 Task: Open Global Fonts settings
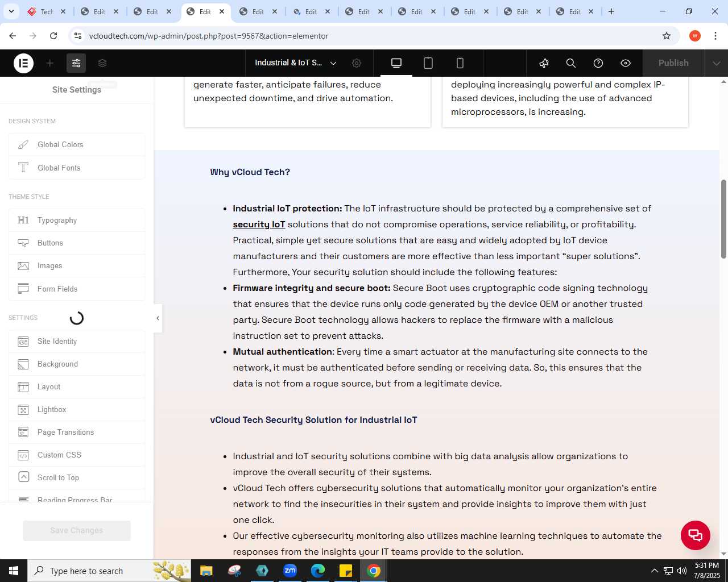point(77,168)
